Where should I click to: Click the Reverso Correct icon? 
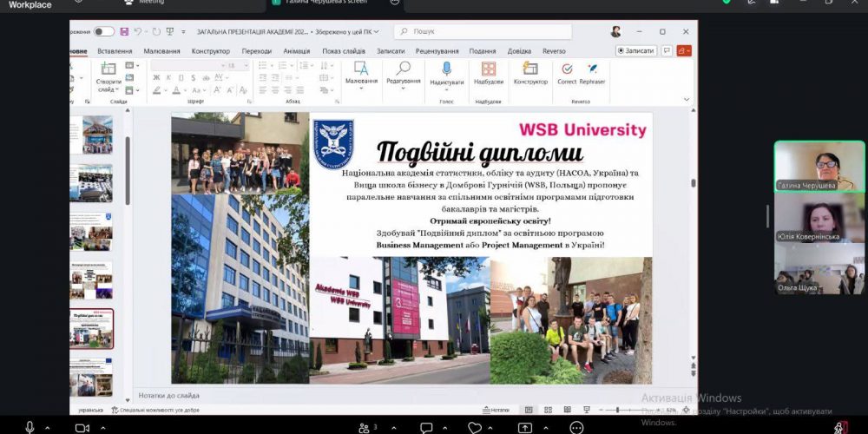566,74
